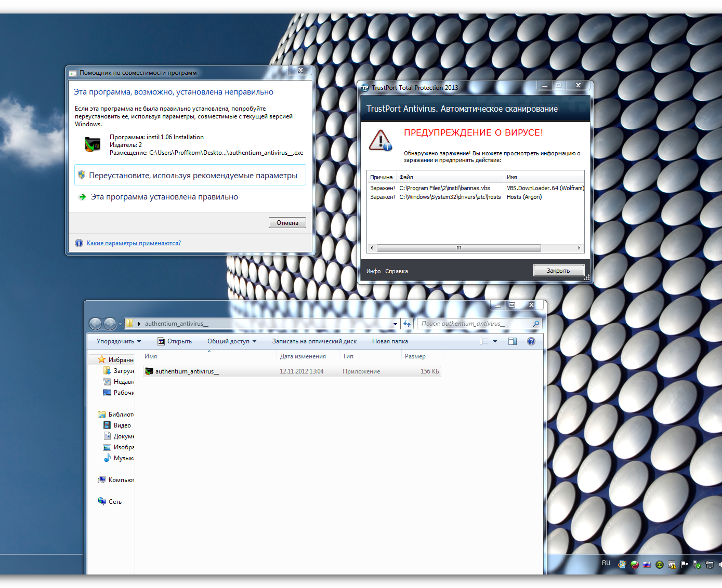Viewport: 722px width, 588px height.
Task: Click the back arrow in Explorer
Action: click(x=96, y=324)
